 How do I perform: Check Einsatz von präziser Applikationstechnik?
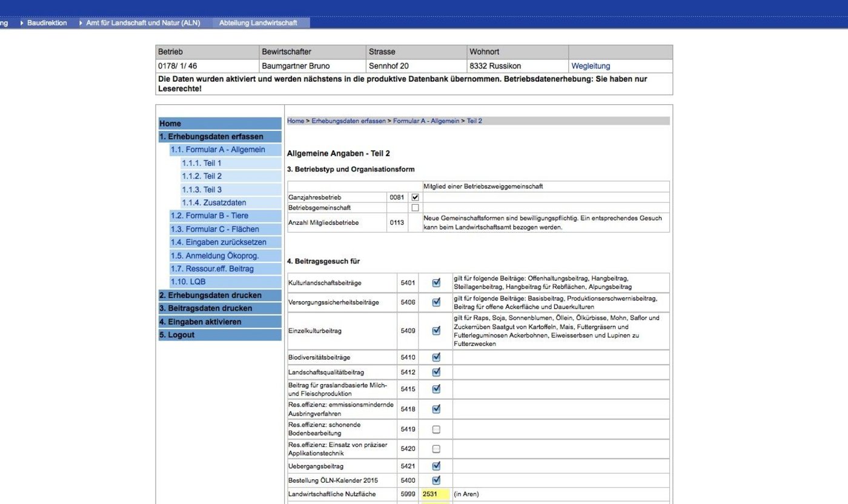click(x=435, y=449)
